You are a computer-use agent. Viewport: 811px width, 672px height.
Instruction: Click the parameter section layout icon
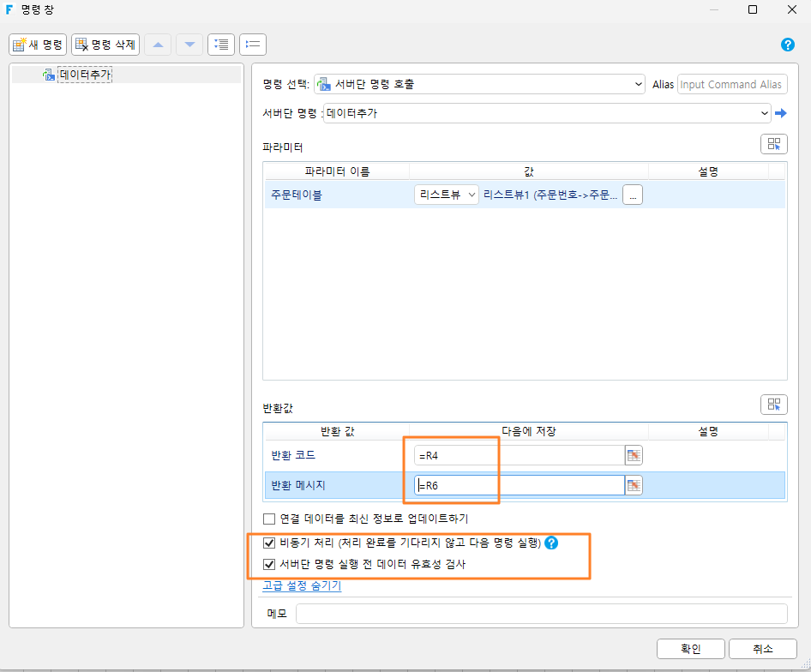point(774,144)
